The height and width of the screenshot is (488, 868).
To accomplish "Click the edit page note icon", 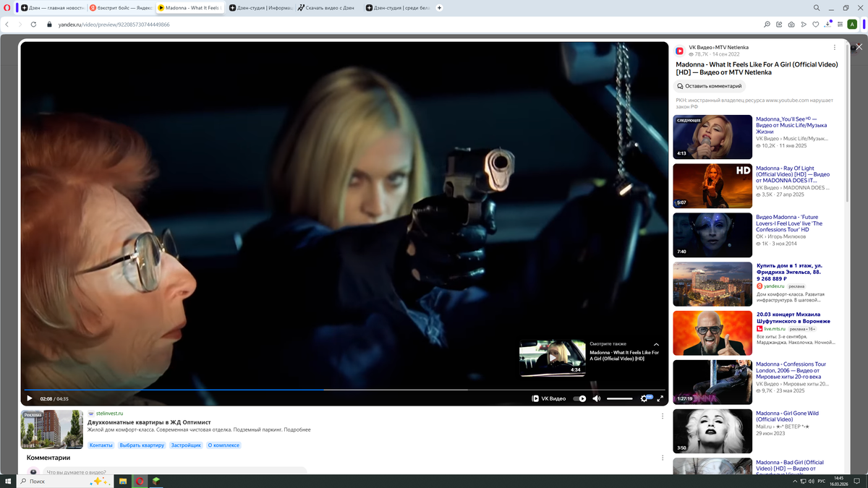I will pos(780,24).
